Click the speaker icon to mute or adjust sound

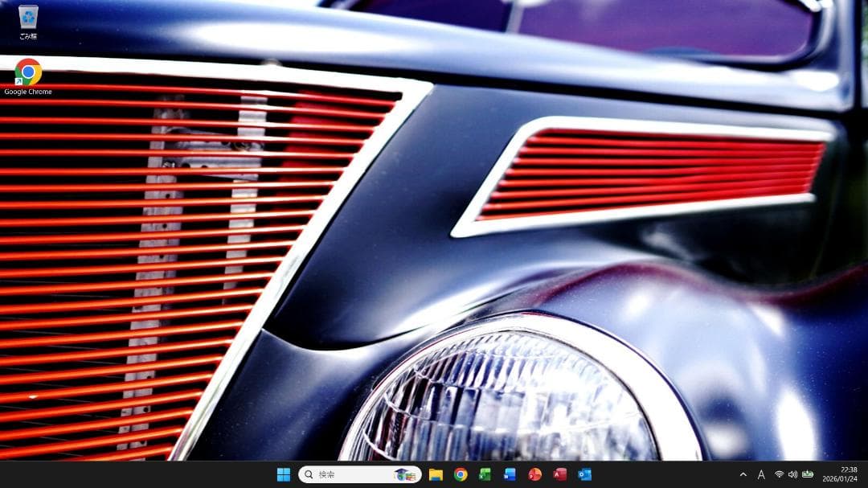click(793, 474)
